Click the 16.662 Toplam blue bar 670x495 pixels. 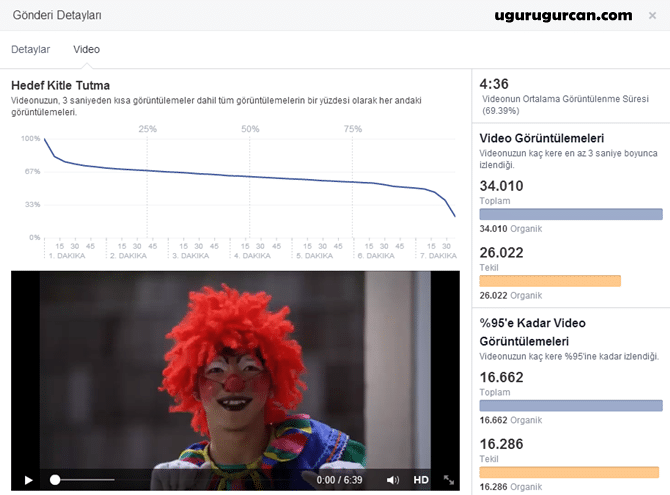(571, 406)
